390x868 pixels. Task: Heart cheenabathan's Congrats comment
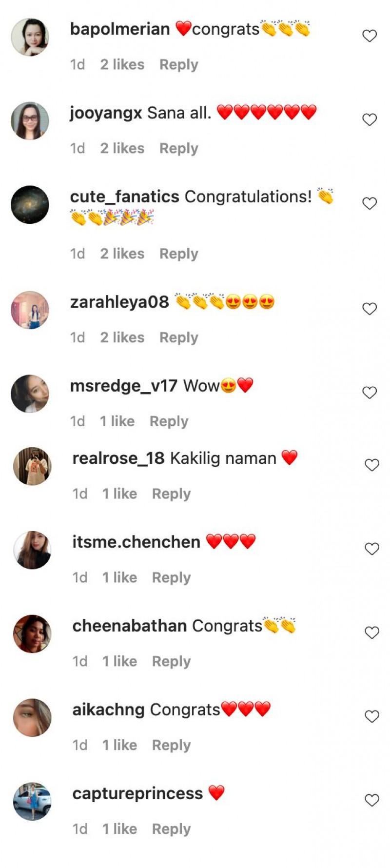[372, 633]
